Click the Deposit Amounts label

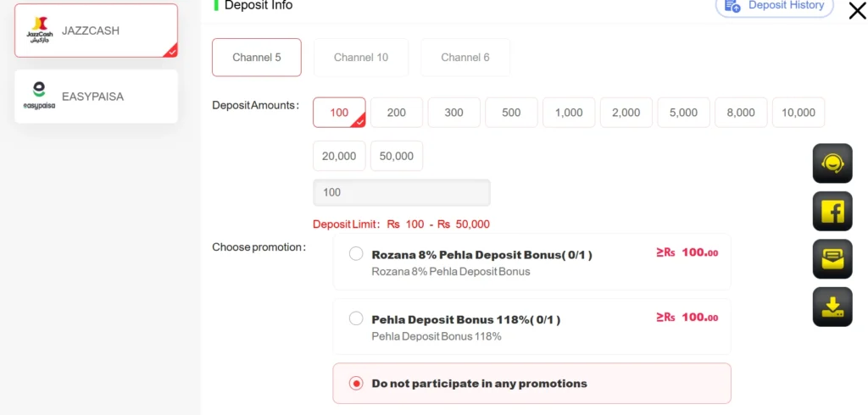click(x=256, y=105)
